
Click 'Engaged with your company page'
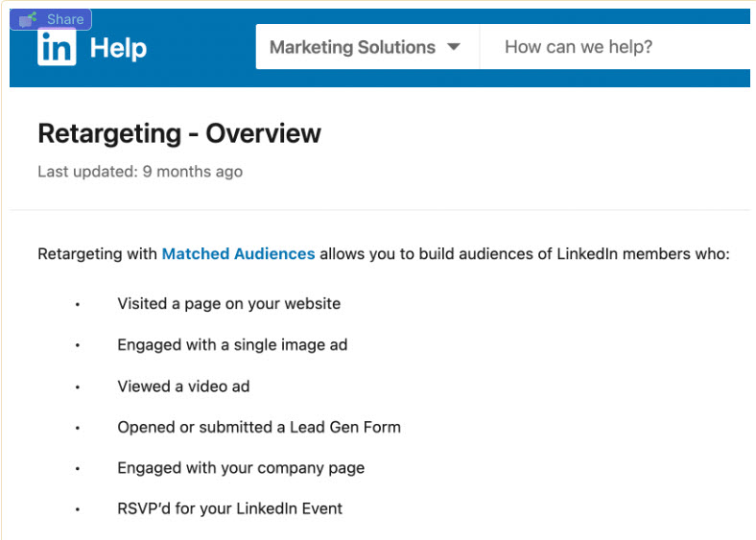point(241,468)
